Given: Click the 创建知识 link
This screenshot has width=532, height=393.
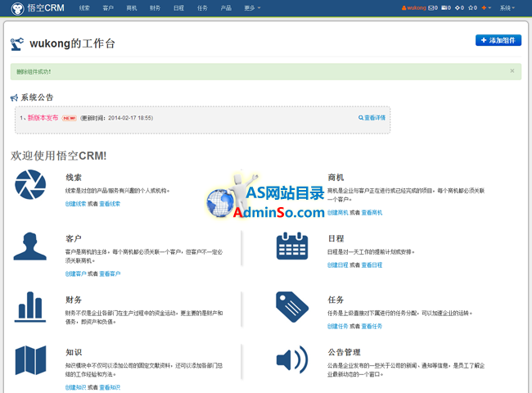Looking at the screenshot, I should [75, 387].
